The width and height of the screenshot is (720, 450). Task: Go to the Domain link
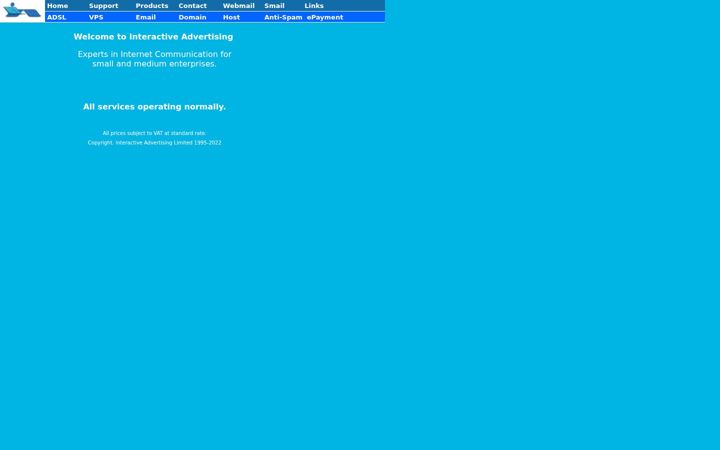192,17
